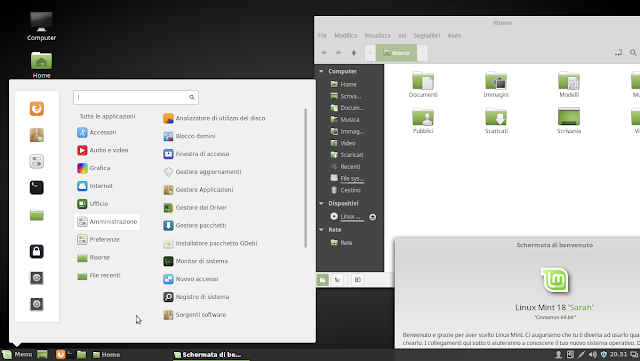Open Risorse category

[93, 258]
